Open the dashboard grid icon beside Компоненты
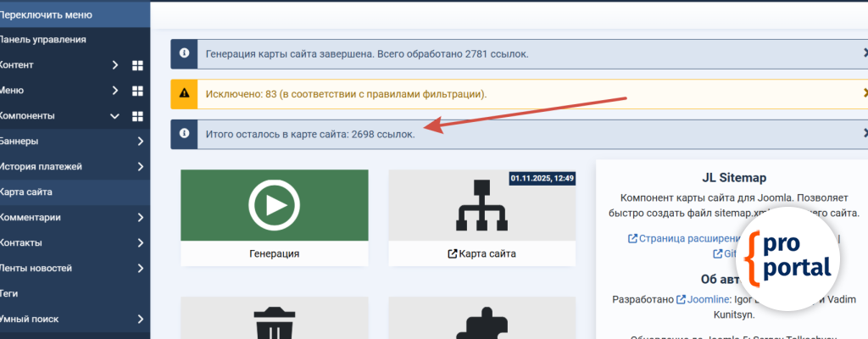Screen dimensions: 868x339 pyautogui.click(x=137, y=116)
